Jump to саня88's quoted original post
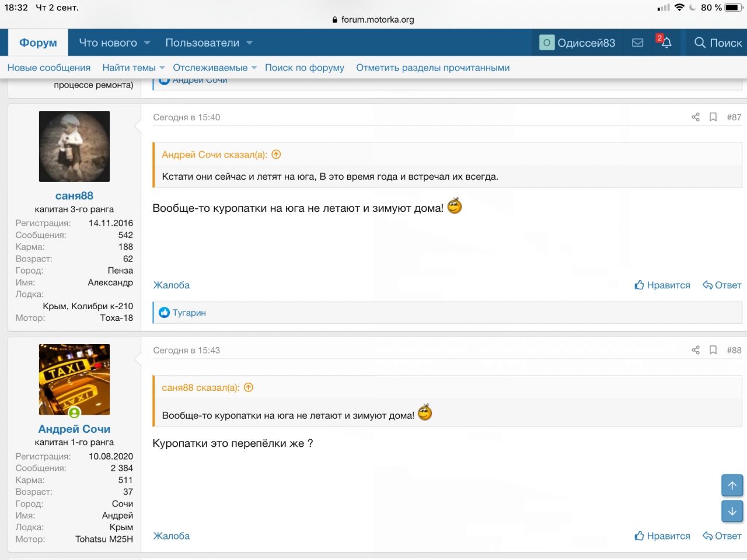The image size is (747, 560). (249, 387)
